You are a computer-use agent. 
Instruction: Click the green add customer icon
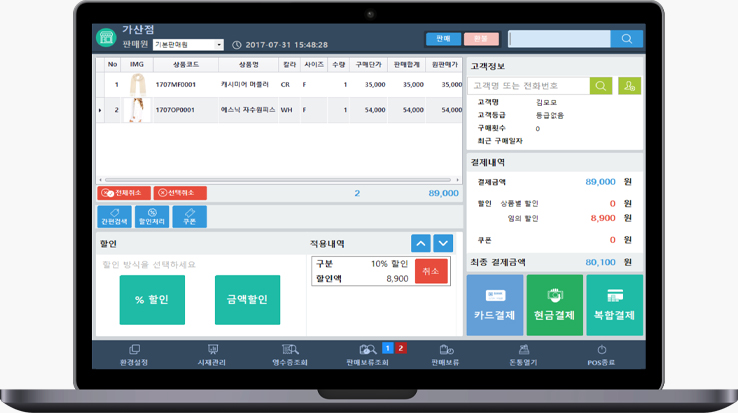click(629, 86)
